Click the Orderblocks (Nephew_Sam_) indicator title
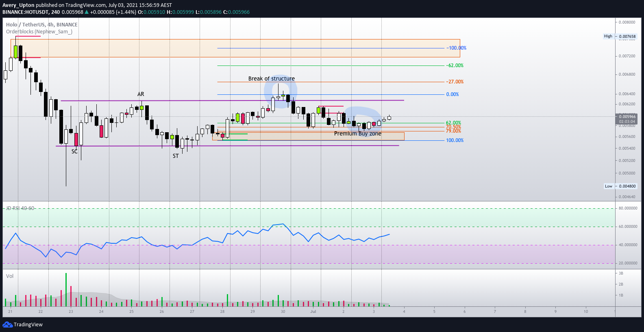Viewport: 644px width, 332px height. [x=39, y=31]
